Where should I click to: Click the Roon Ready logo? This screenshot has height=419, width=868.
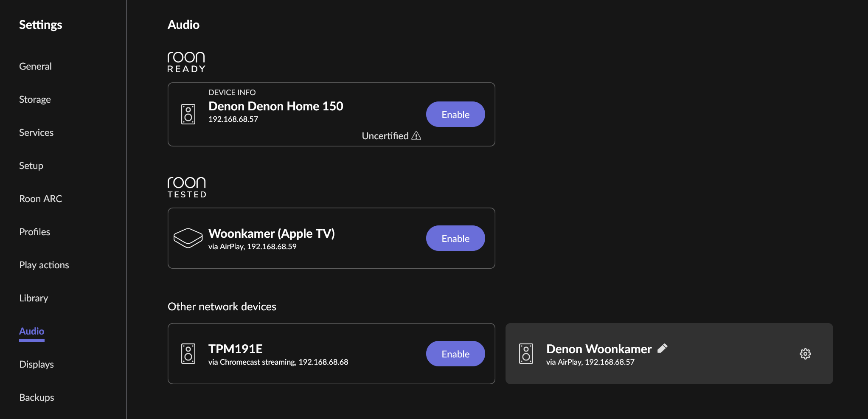(x=186, y=62)
